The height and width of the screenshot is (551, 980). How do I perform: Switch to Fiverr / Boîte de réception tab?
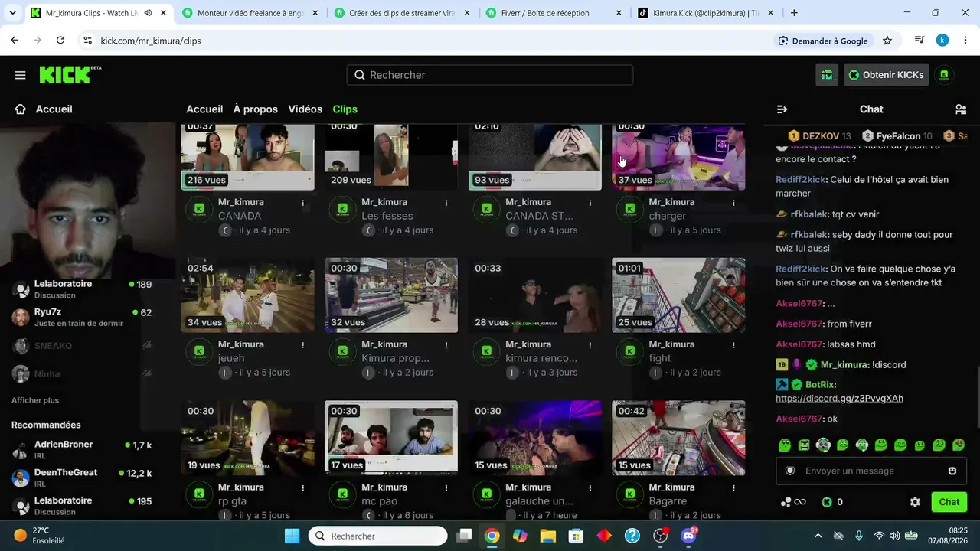pos(554,13)
